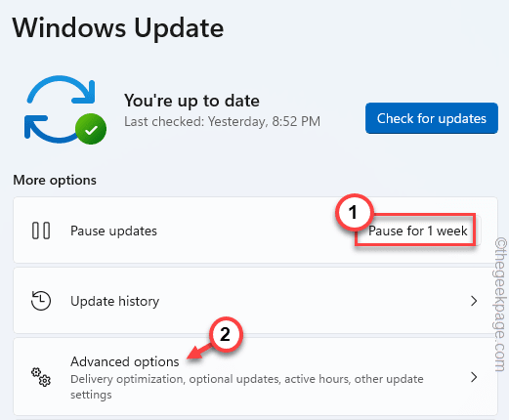Click the thegeekpage.com watermark text

click(x=500, y=305)
